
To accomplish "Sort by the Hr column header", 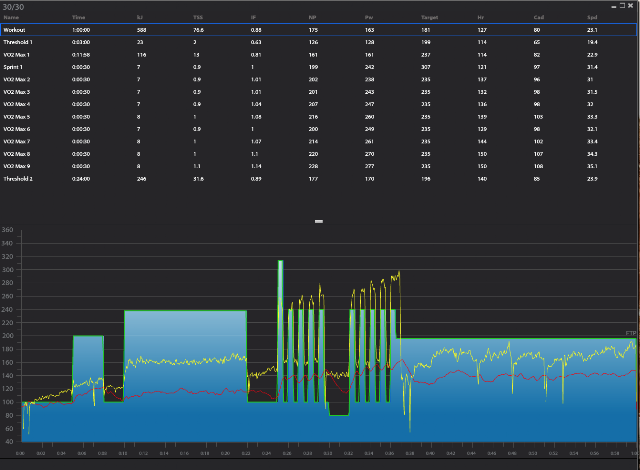I will tap(480, 18).
